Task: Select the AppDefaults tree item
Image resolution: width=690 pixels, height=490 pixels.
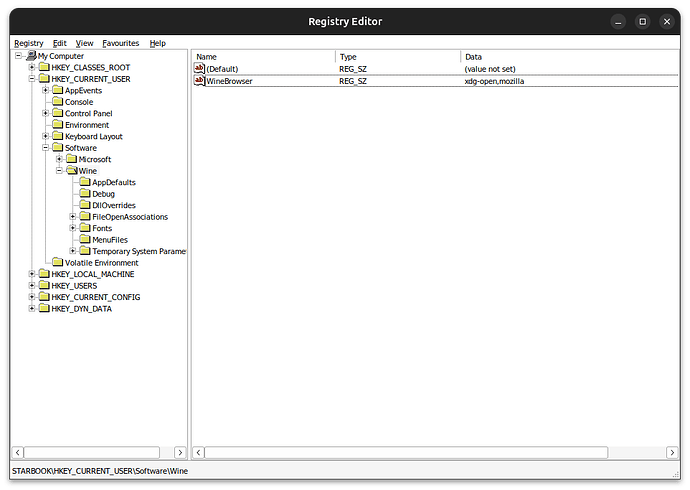Action: point(113,182)
